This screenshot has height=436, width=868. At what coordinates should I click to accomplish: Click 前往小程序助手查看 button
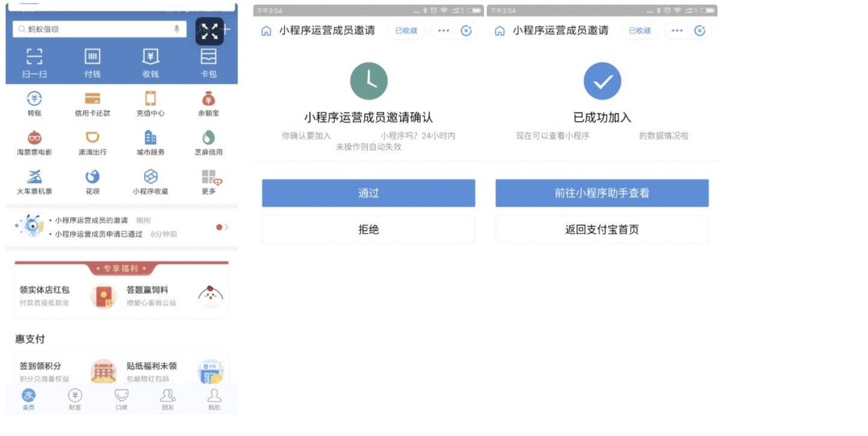coord(602,193)
